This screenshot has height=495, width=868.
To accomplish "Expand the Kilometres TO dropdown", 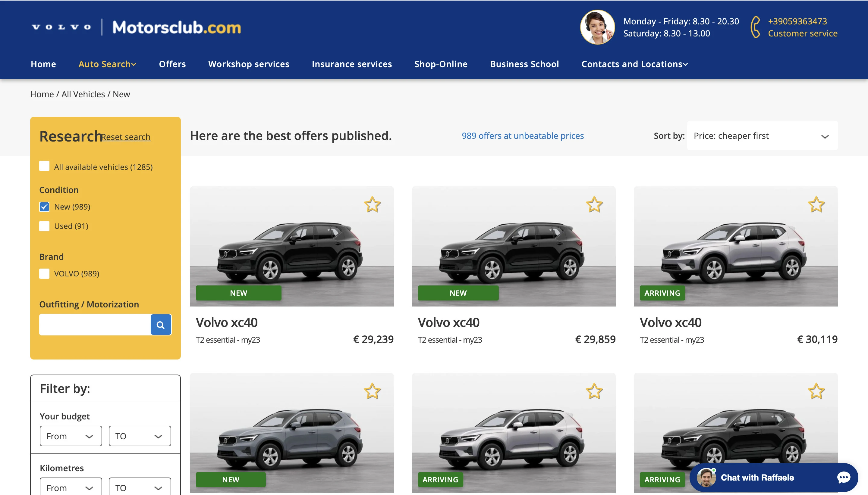I will pos(140,487).
